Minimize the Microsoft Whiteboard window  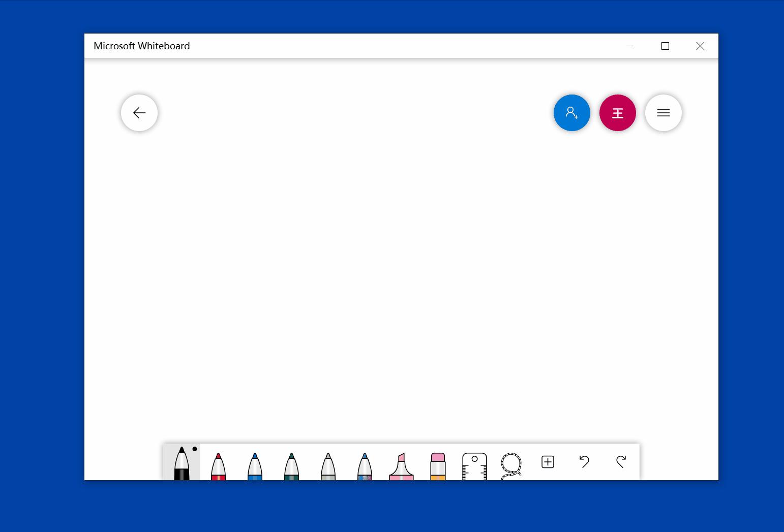(630, 46)
